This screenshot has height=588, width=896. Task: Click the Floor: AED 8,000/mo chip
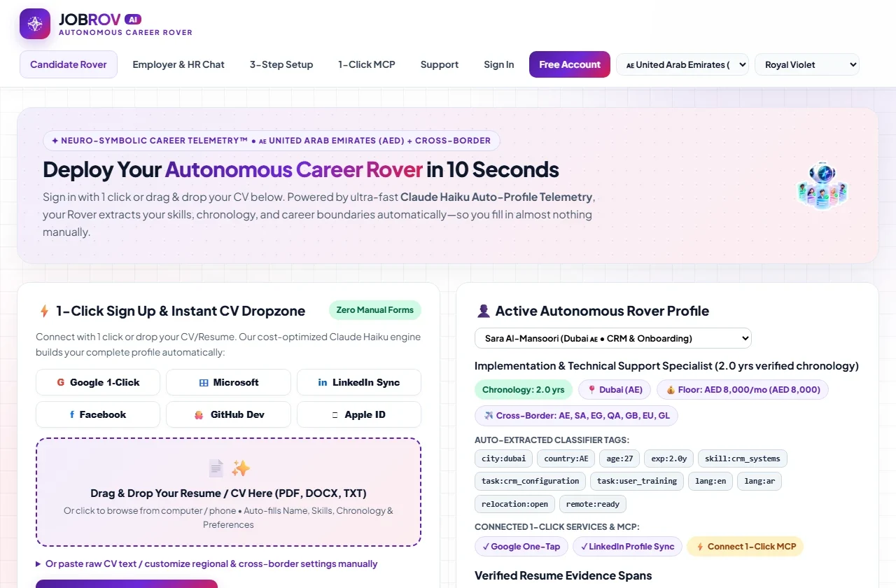743,390
